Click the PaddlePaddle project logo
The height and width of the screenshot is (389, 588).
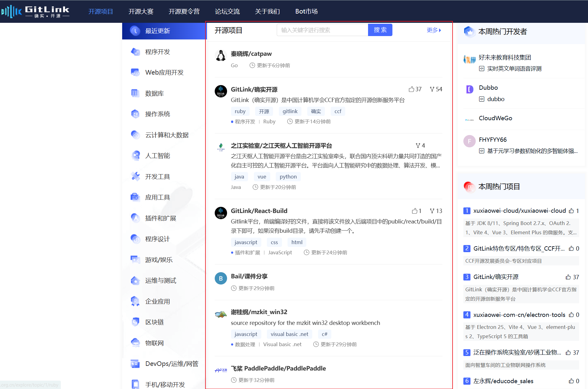coord(221,370)
